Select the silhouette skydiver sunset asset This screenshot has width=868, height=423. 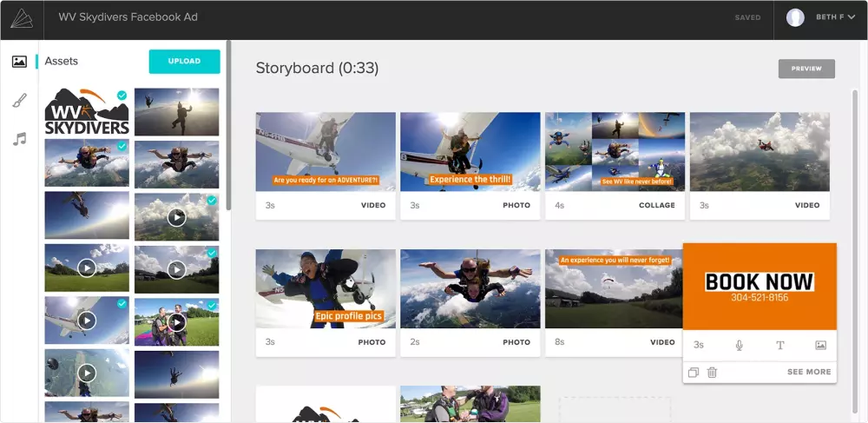(x=176, y=112)
